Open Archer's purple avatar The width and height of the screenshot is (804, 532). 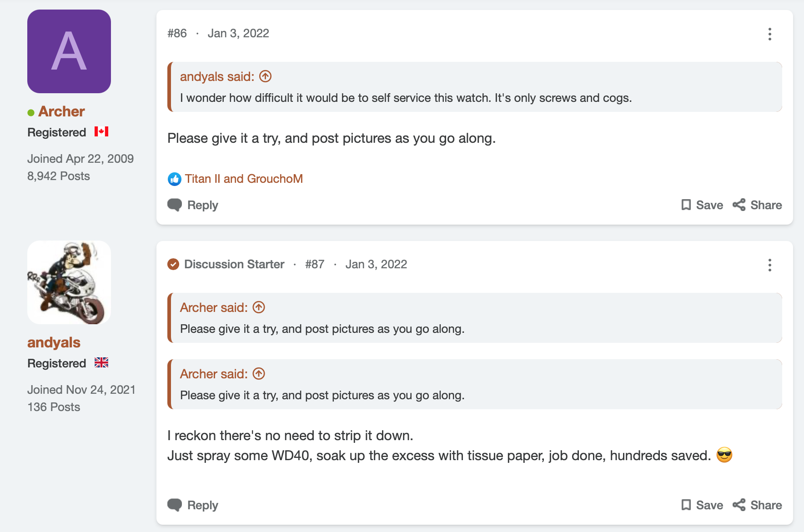[x=69, y=51]
